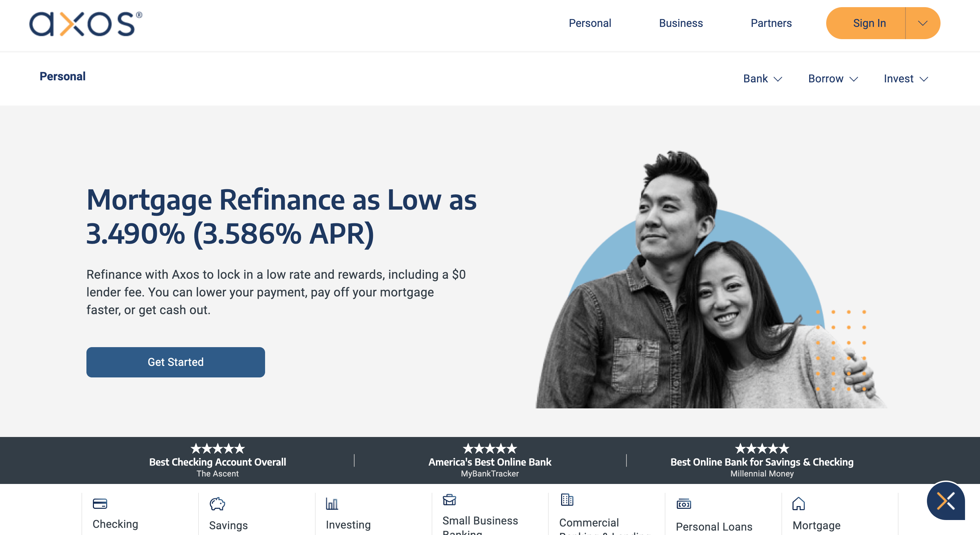Select Personal in the top navigation
This screenshot has height=535, width=980.
[590, 23]
